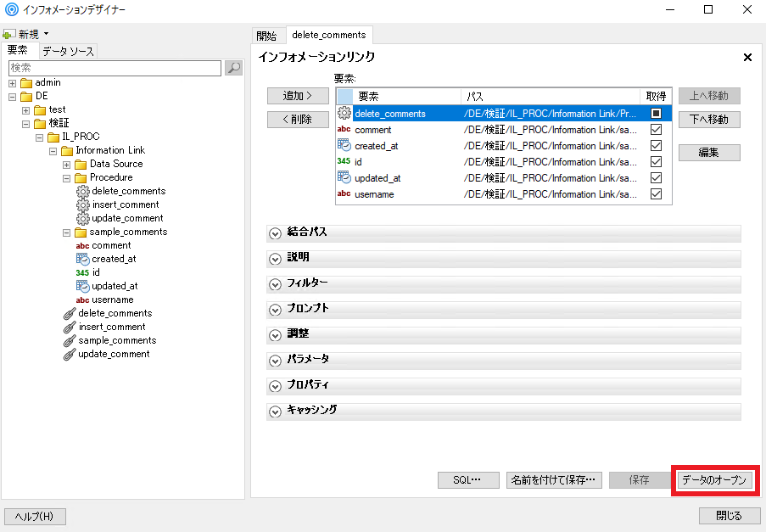766x532 pixels.
Task: Open the SQL… dialog button
Action: (x=468, y=480)
